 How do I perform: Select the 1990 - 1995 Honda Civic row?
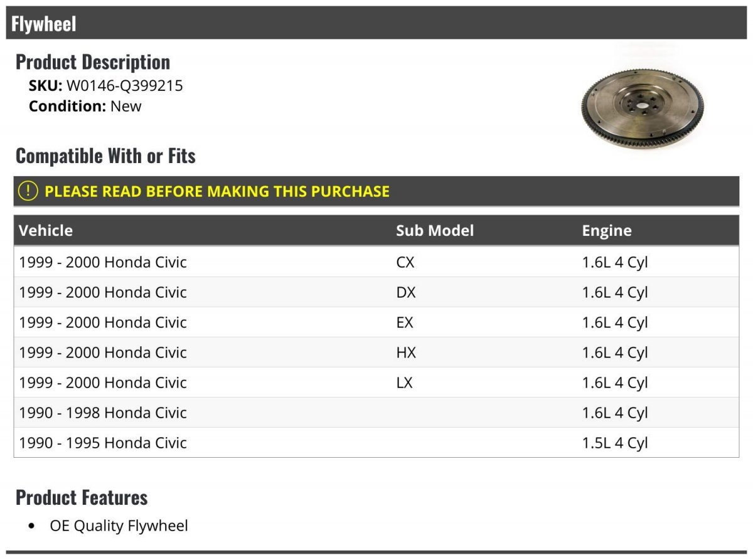point(376,443)
